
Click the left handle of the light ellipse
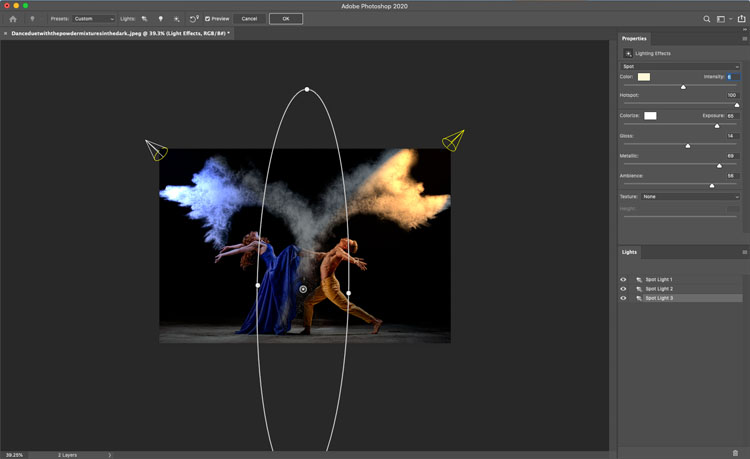click(x=258, y=285)
